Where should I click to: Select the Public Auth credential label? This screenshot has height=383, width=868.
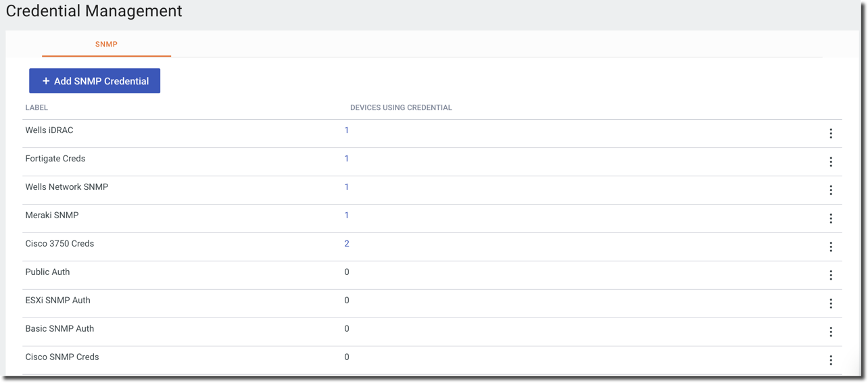point(47,272)
